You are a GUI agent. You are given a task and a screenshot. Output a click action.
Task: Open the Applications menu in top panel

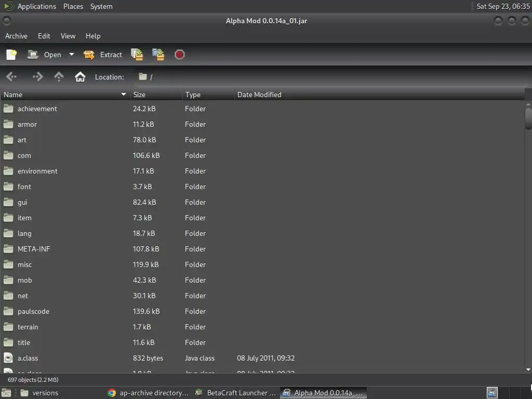click(x=37, y=6)
